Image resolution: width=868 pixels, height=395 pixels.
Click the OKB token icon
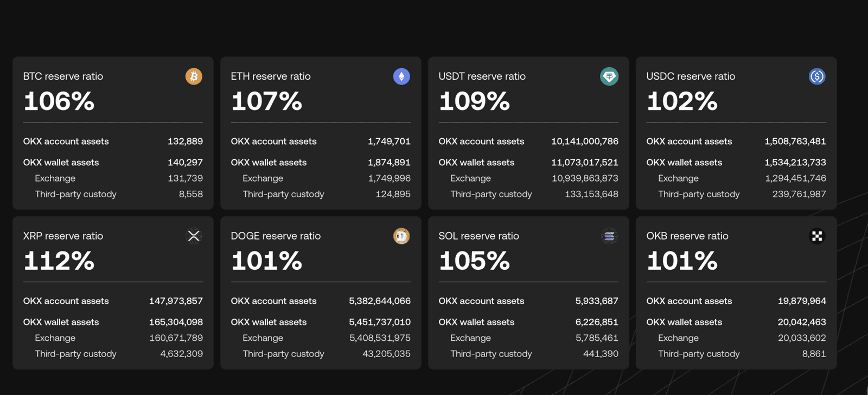click(817, 236)
